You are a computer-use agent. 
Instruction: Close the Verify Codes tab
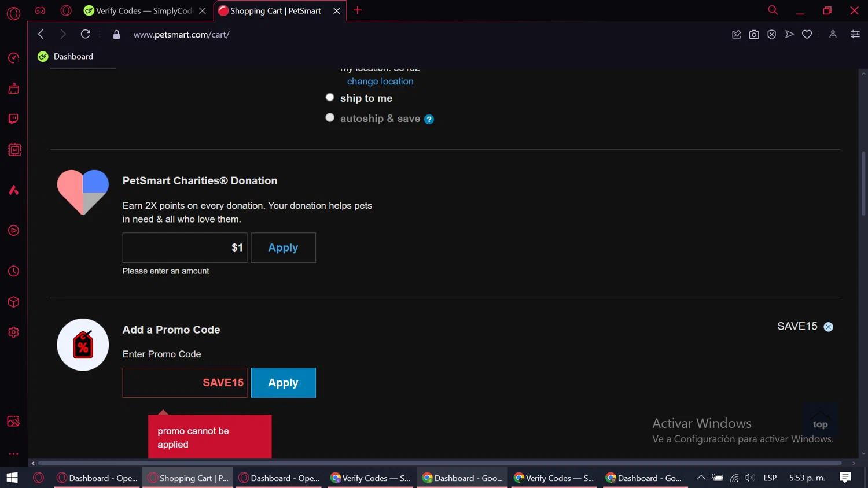[x=203, y=10]
